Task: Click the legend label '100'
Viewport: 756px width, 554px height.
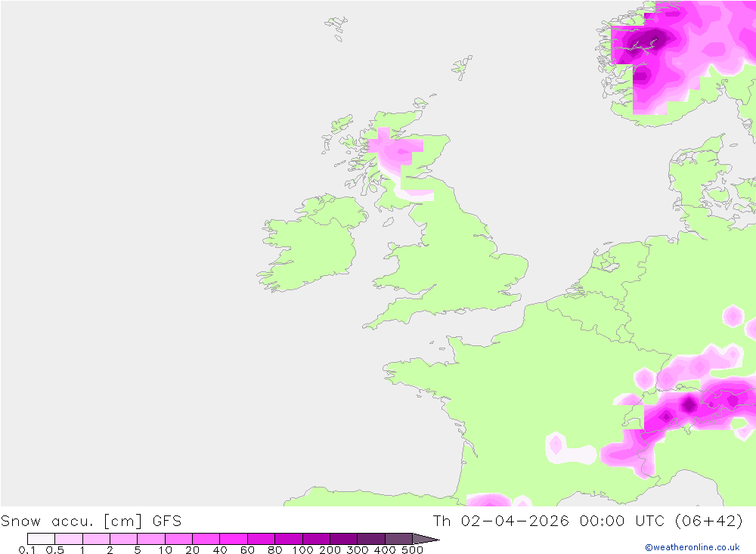Action: (x=303, y=550)
